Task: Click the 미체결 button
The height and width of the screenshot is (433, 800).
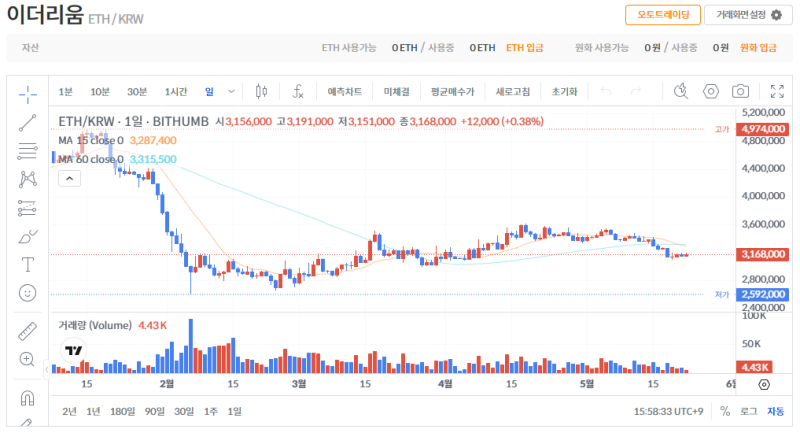Action: pyautogui.click(x=396, y=92)
